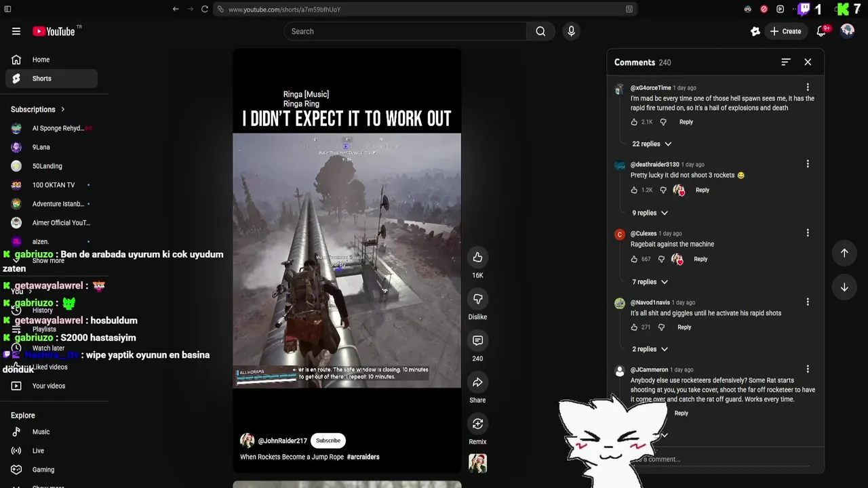Click the Create button
The height and width of the screenshot is (488, 868).
[785, 31]
